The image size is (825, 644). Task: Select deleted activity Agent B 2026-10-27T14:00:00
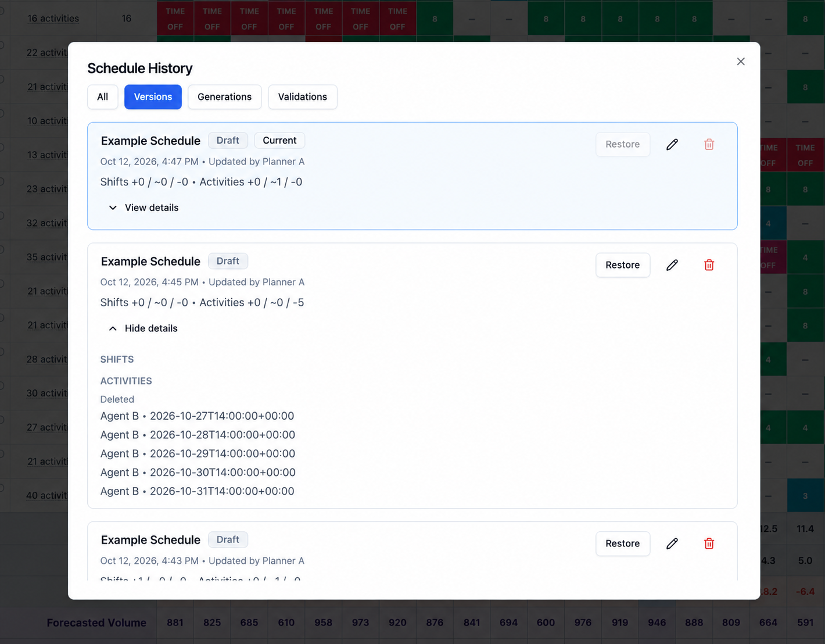(197, 416)
